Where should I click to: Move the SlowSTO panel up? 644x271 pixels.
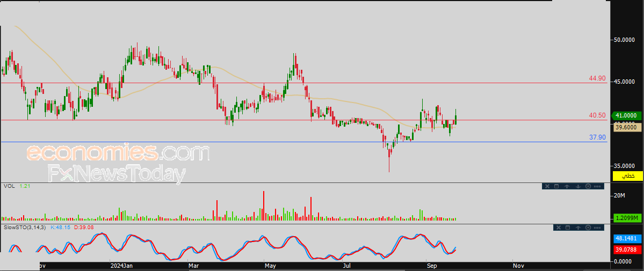(577, 228)
